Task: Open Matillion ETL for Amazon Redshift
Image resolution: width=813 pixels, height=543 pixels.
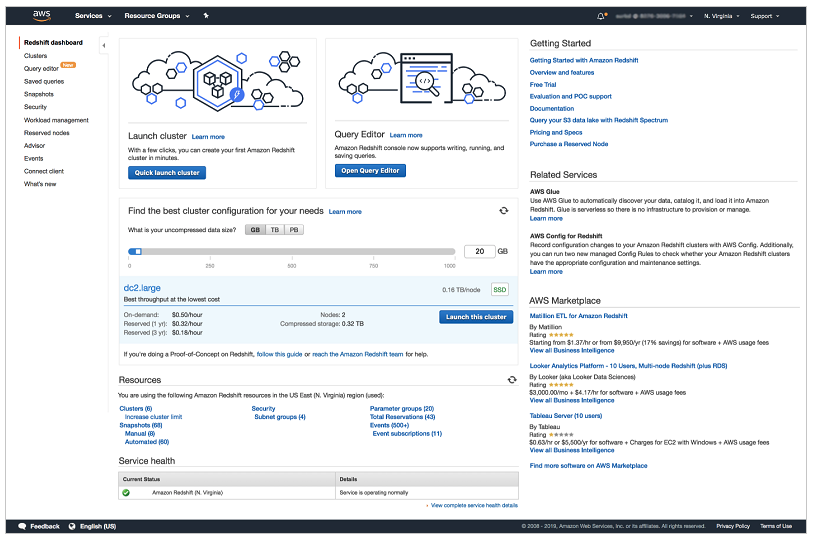Action: click(x=579, y=316)
